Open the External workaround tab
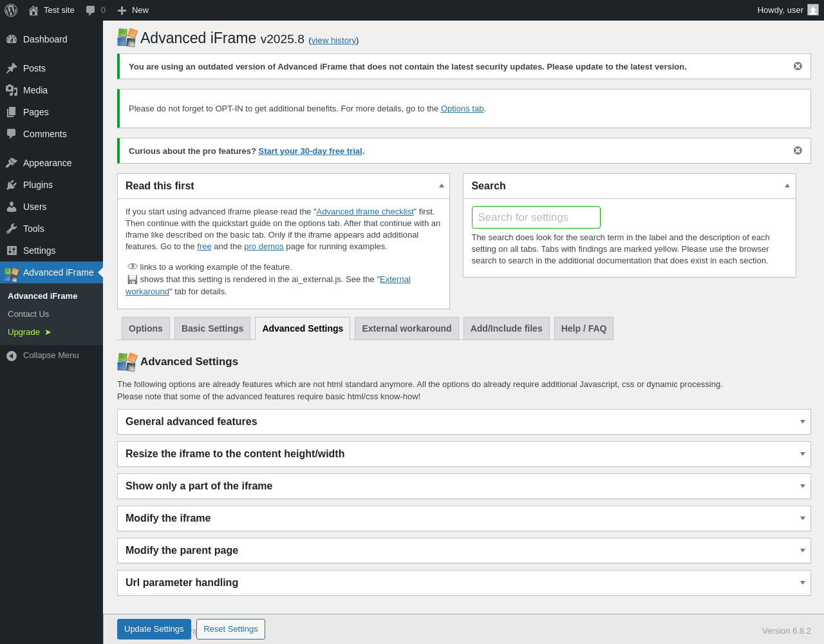This screenshot has height=644, width=824. click(x=407, y=328)
